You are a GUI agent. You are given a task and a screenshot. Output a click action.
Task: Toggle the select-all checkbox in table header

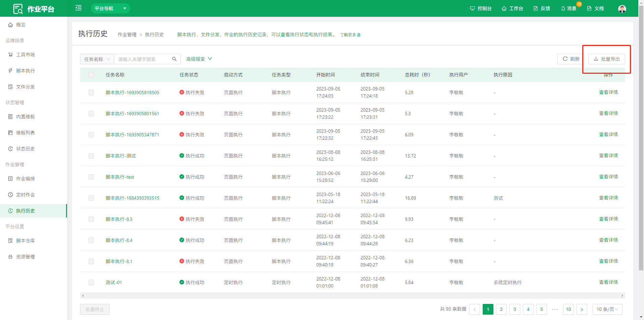pos(91,75)
